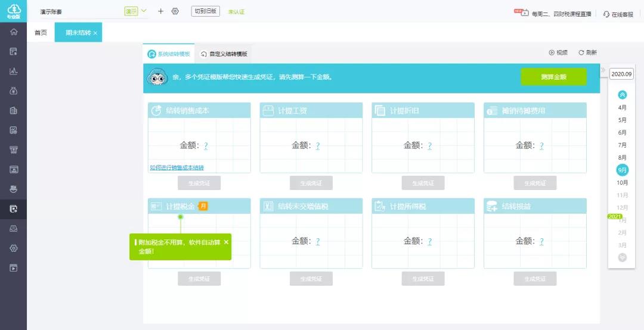Expand the 演示账套 account dropdown
The height and width of the screenshot is (330, 644).
coord(144,11)
